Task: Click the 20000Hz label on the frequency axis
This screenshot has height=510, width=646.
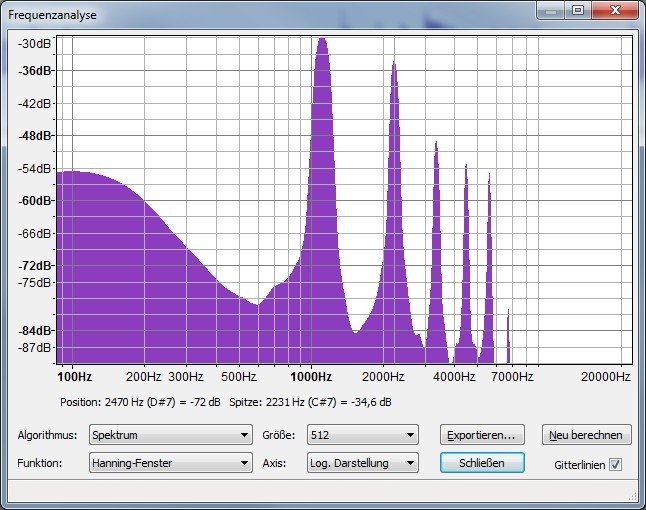Action: 605,377
